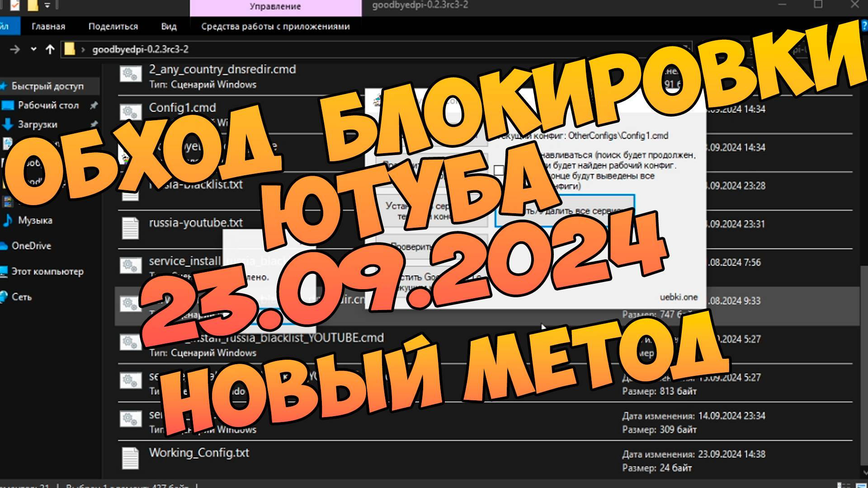Image resolution: width=868 pixels, height=488 pixels.
Task: Open the Вид ribbon tab
Action: (169, 26)
